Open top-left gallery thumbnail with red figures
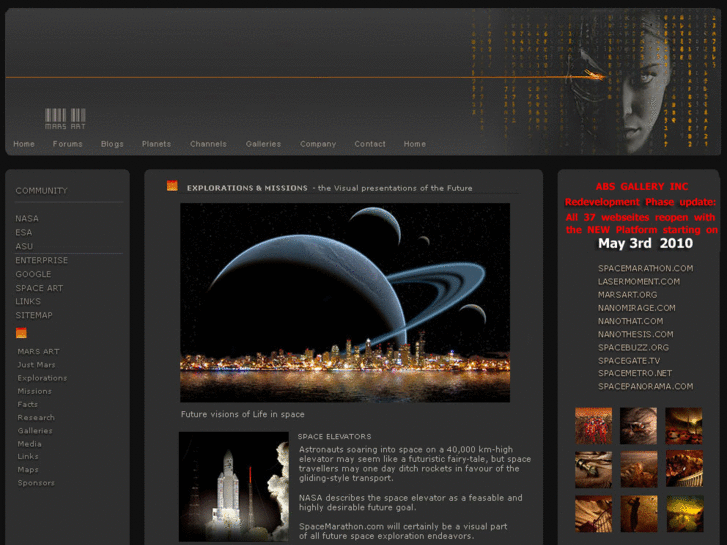Screen dimensions: 727x545 pos(593,426)
